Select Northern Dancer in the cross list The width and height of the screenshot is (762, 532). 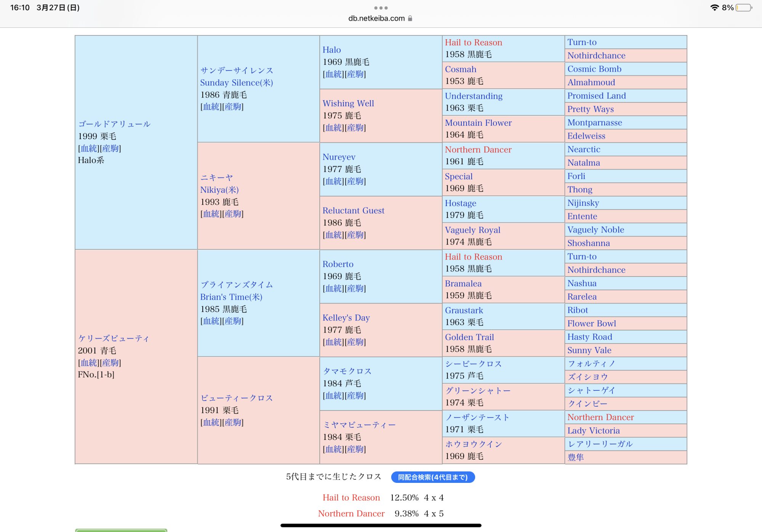tap(351, 514)
